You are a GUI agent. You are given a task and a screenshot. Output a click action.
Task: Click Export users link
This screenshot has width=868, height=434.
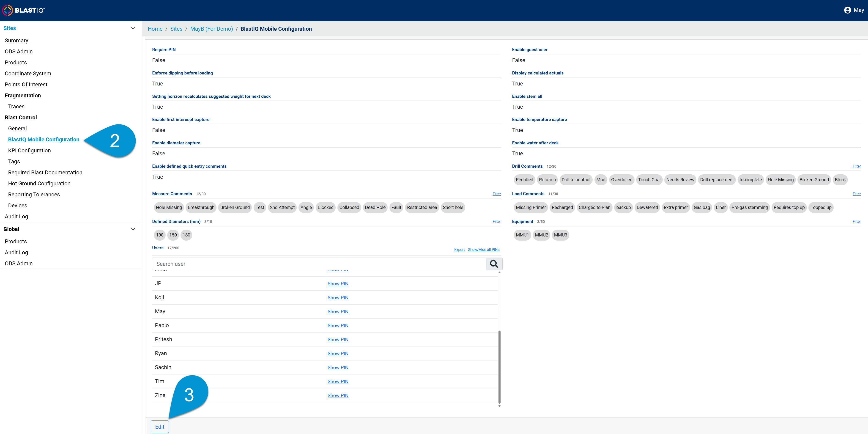click(459, 250)
